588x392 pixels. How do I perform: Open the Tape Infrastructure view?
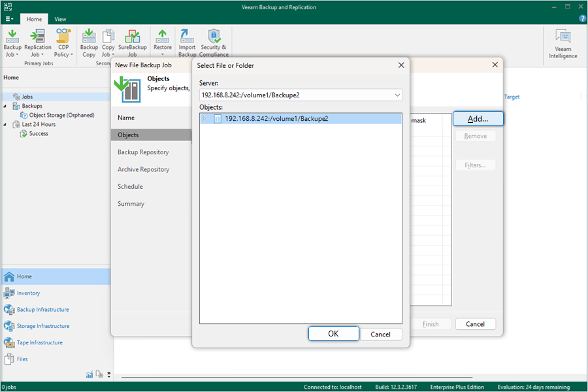tap(56, 342)
